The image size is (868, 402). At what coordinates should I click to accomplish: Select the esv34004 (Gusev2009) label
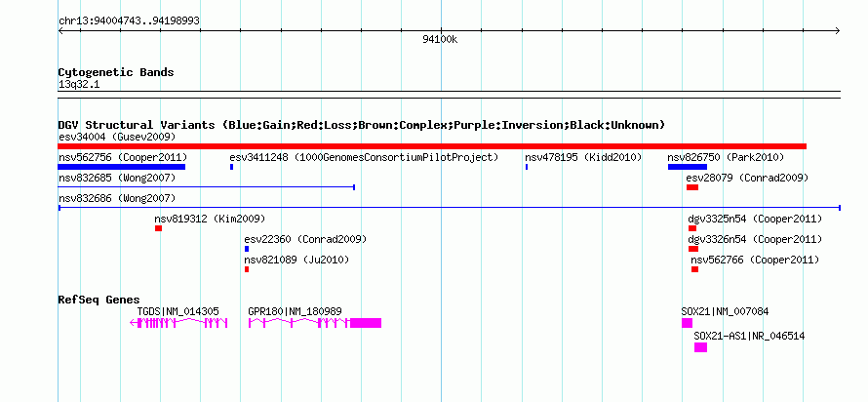tap(117, 137)
